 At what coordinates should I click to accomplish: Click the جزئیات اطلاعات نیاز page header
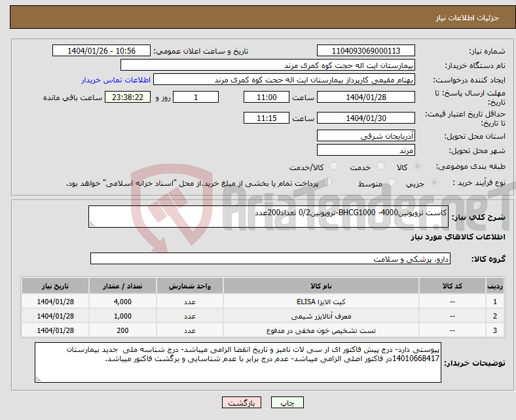click(468, 18)
